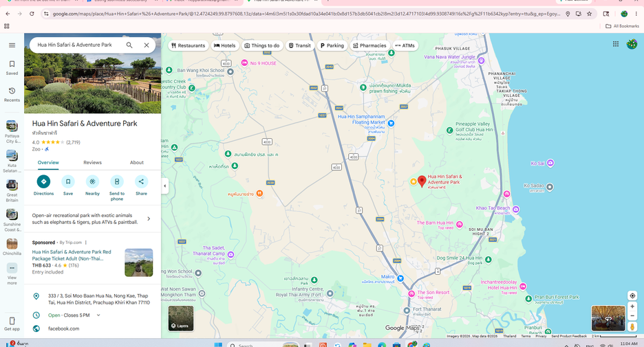The width and height of the screenshot is (644, 347).
Task: Open Saved places in sidebar
Action: (12, 67)
